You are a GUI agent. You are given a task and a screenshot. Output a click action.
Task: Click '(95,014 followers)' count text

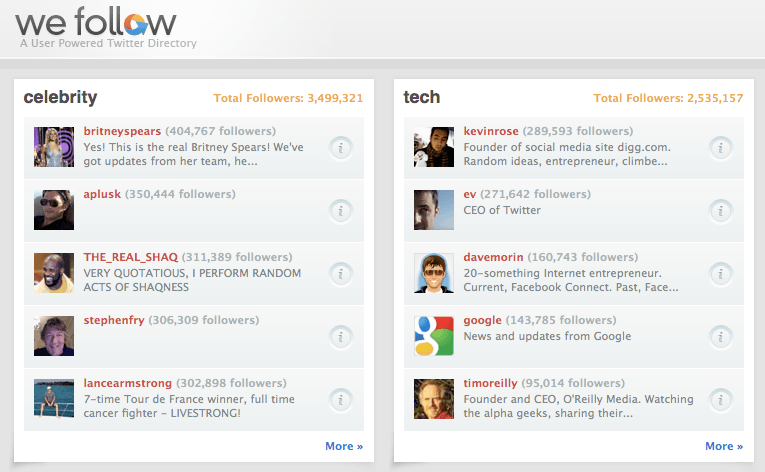coord(573,383)
